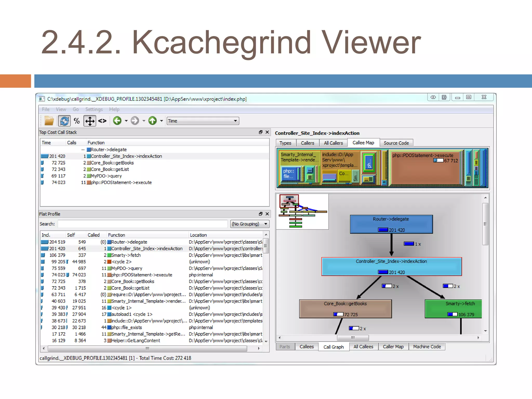
Task: Toggle the percentage relative cost button
Action: pos(77,121)
